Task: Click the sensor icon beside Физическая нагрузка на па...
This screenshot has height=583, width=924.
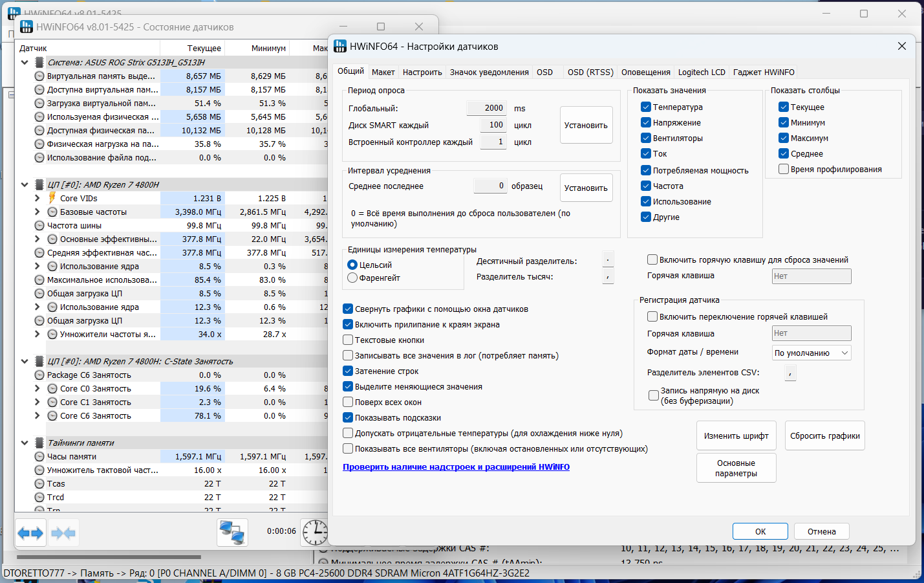Action: point(39,144)
